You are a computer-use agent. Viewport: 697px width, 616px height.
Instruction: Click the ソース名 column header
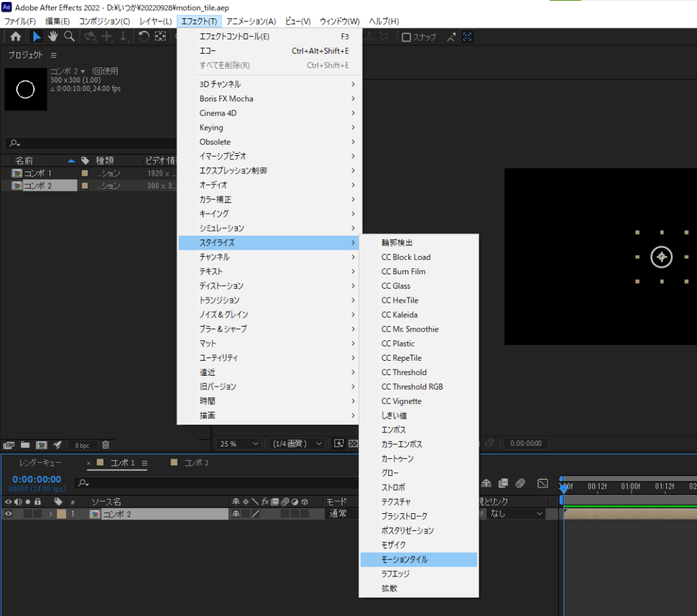pyautogui.click(x=106, y=502)
